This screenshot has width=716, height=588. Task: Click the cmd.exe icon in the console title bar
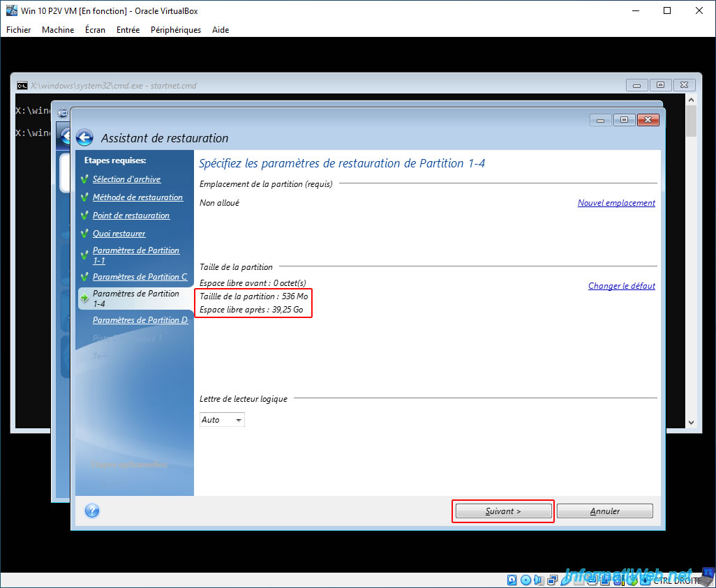22,85
